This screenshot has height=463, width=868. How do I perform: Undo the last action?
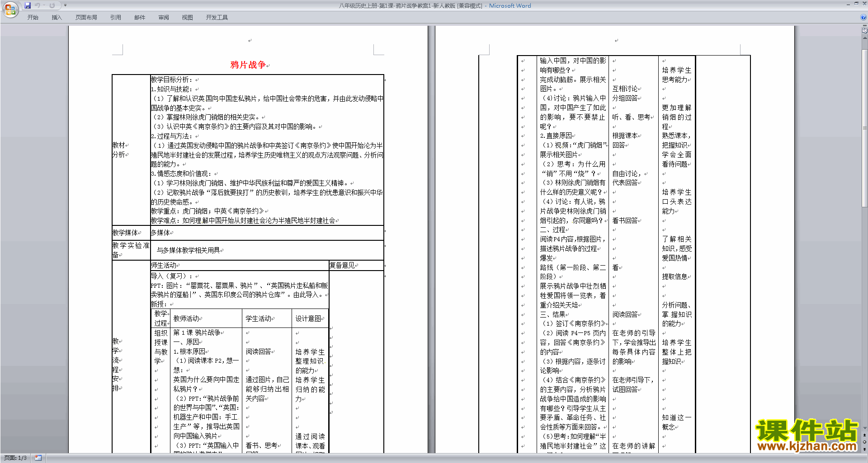[x=38, y=5]
